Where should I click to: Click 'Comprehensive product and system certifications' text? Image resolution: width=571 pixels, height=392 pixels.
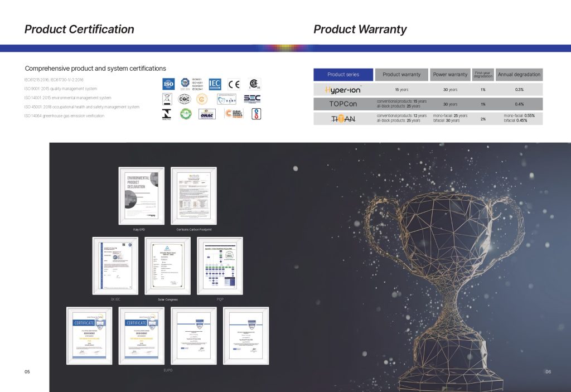tap(95, 69)
